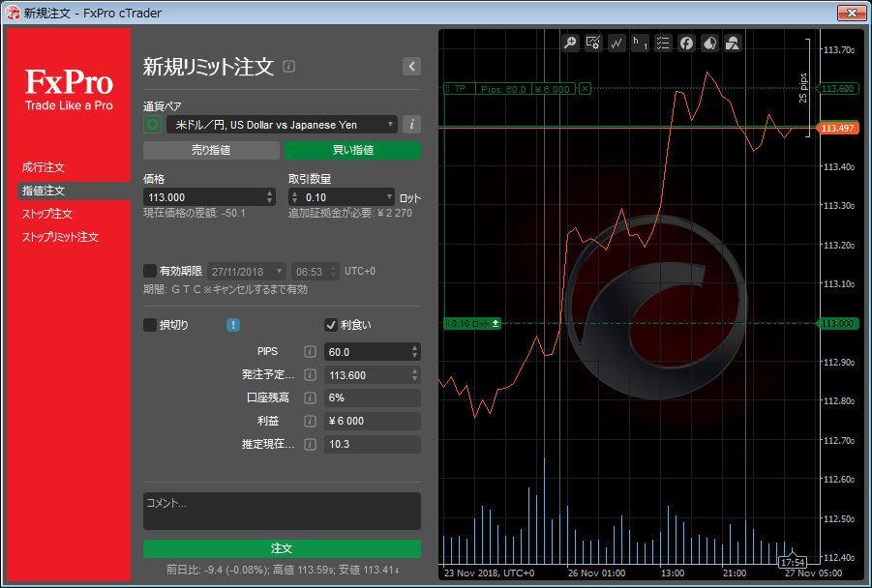Image resolution: width=872 pixels, height=588 pixels.
Task: Open the currency pair dropdown 米ドル/円
Action: point(282,125)
